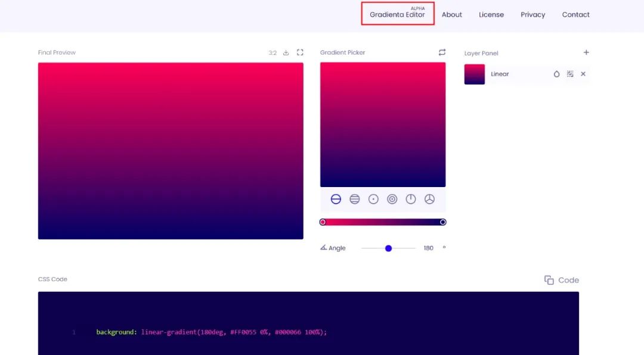
Task: Toggle the noise pattern icon on Linear layer
Action: [x=570, y=74]
